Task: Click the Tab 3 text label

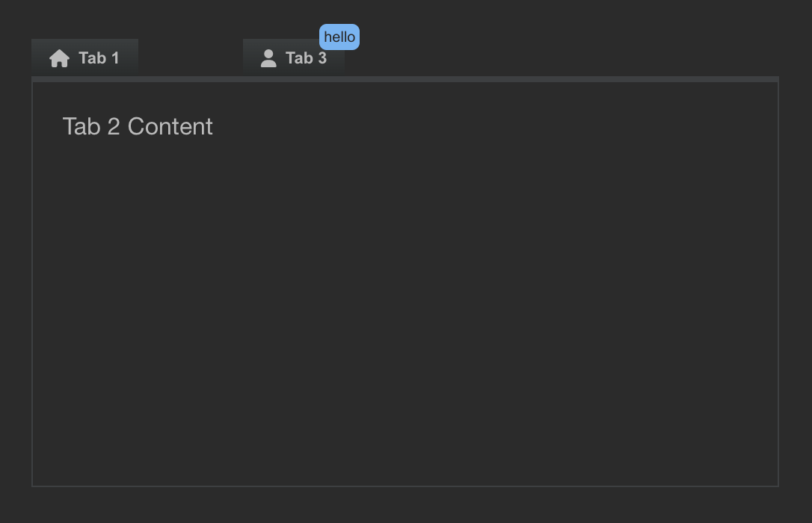Action: pos(306,58)
